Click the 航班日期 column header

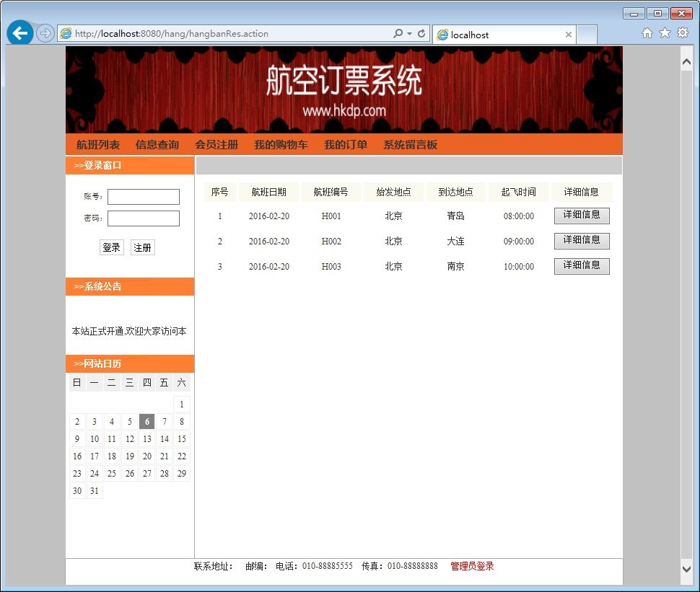click(x=268, y=192)
